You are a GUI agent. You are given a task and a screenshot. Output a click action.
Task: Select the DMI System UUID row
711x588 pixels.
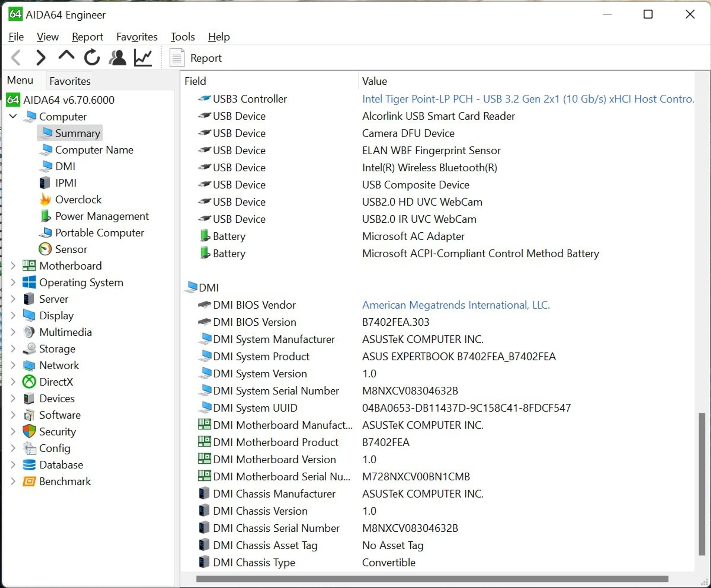pyautogui.click(x=438, y=408)
